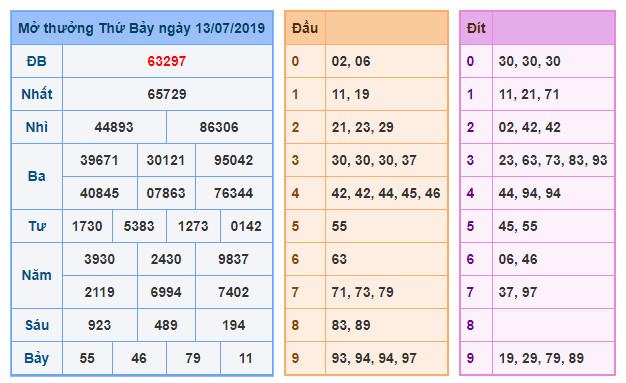
Task: Click fourth prize number 5383
Action: 139,226
